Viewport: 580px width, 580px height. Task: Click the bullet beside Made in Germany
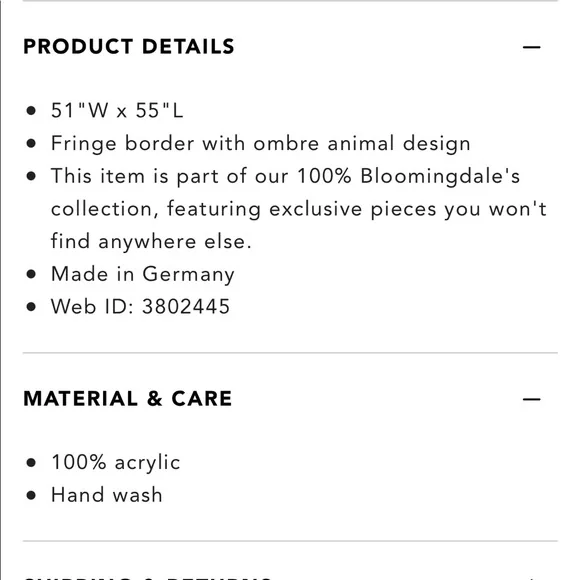tap(31, 274)
